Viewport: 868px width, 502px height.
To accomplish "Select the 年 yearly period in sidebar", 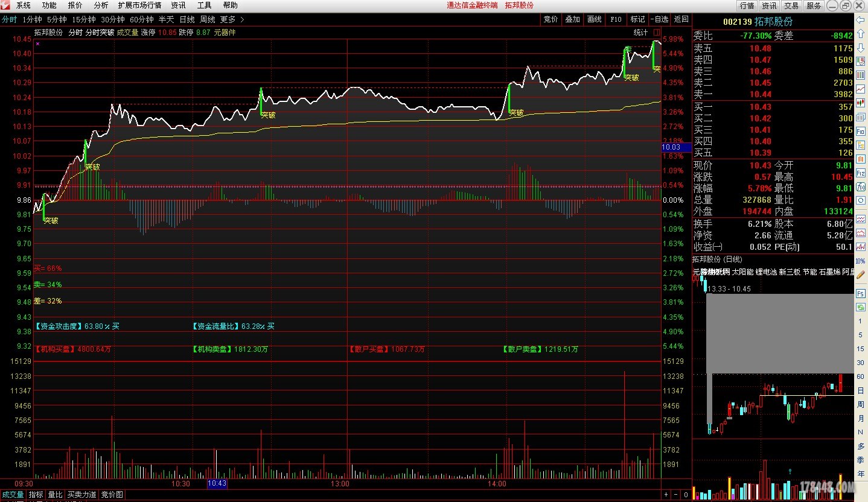I will pyautogui.click(x=861, y=474).
